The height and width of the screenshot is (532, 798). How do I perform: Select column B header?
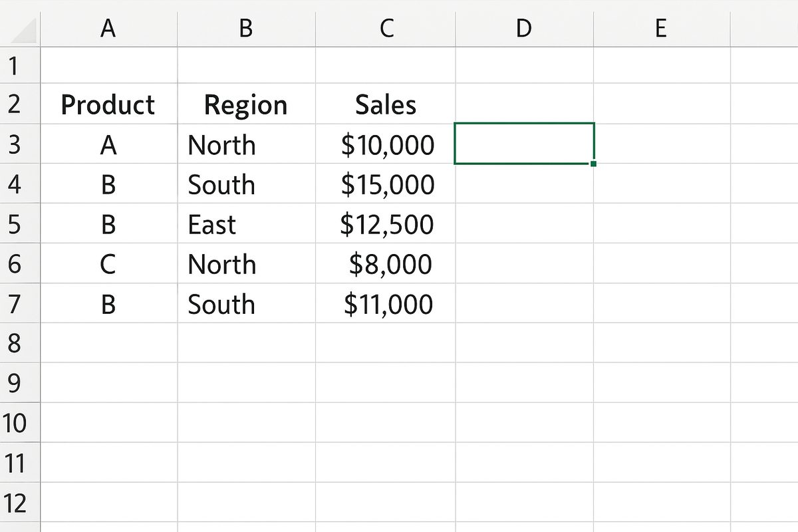(247, 28)
